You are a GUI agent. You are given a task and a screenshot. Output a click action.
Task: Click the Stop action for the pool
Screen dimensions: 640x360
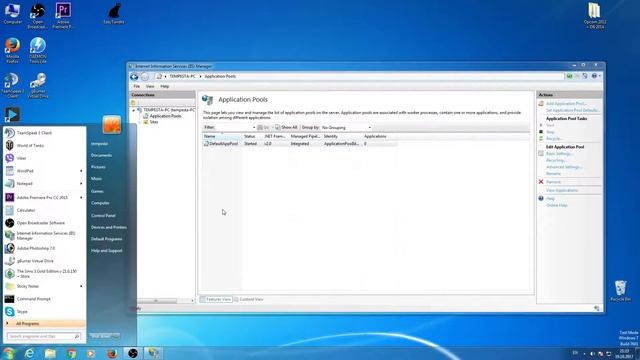[550, 132]
